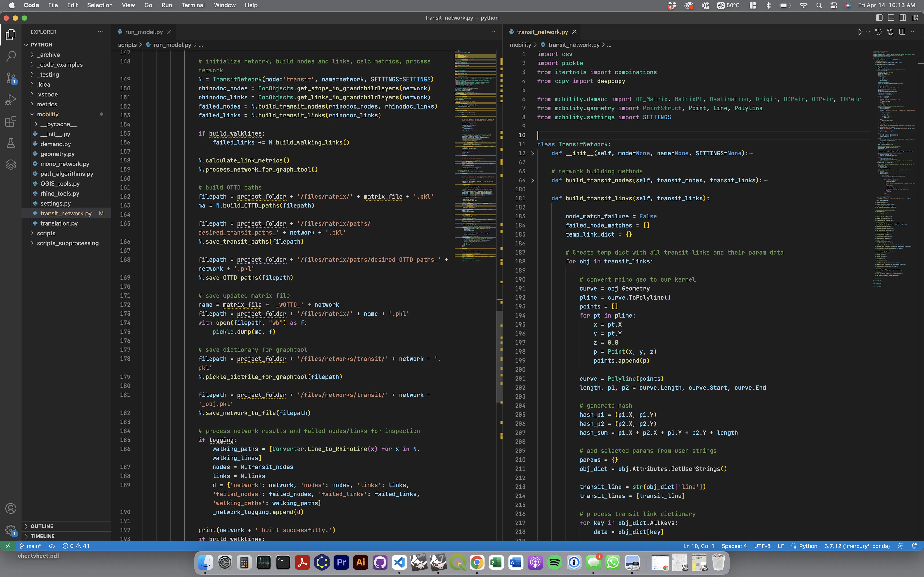Image resolution: width=924 pixels, height=577 pixels.
Task: Open the Terminal menu
Action: point(193,5)
